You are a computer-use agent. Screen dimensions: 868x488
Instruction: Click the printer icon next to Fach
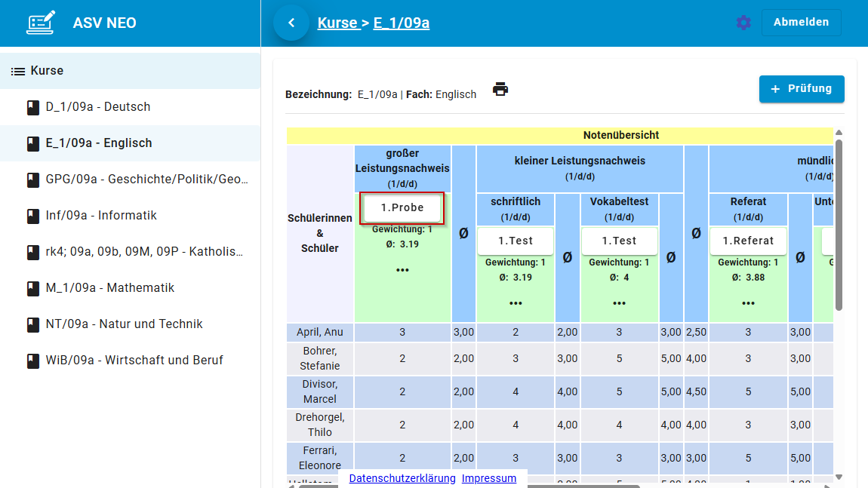click(500, 89)
